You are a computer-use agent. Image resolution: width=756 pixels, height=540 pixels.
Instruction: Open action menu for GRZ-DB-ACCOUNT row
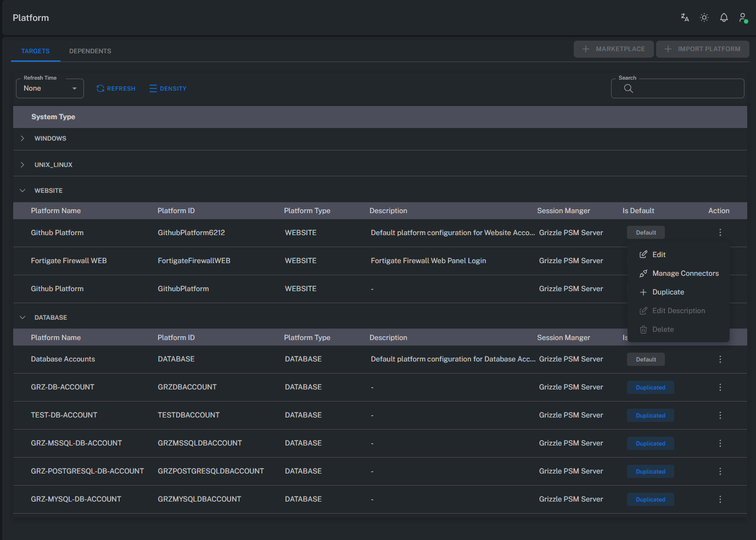[x=720, y=387]
